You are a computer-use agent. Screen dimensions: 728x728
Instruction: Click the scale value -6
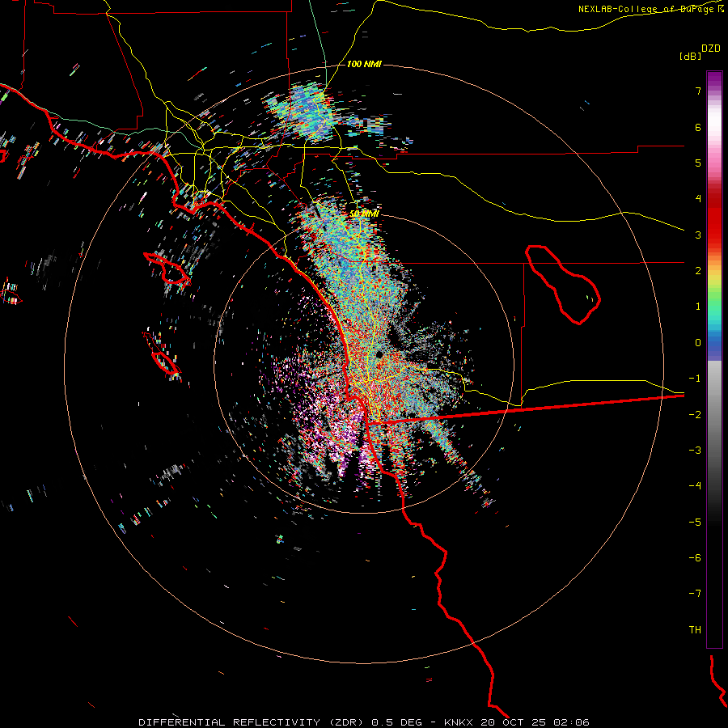tap(695, 558)
